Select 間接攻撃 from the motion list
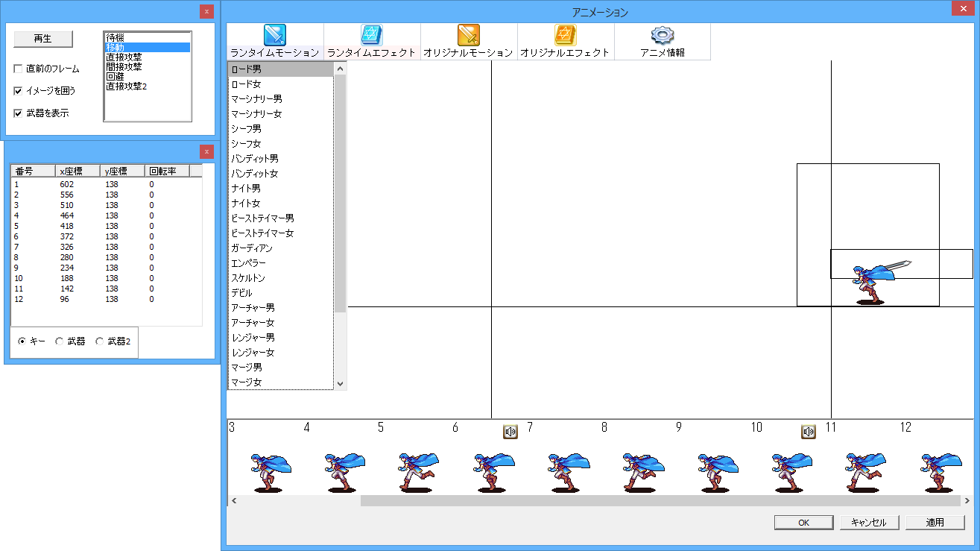Screen dimensions: 980x551 coord(147,66)
